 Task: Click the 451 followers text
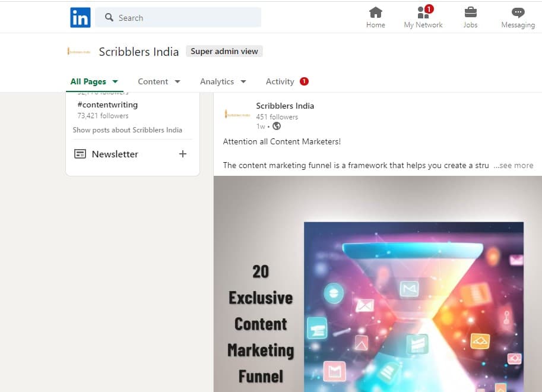coord(277,117)
